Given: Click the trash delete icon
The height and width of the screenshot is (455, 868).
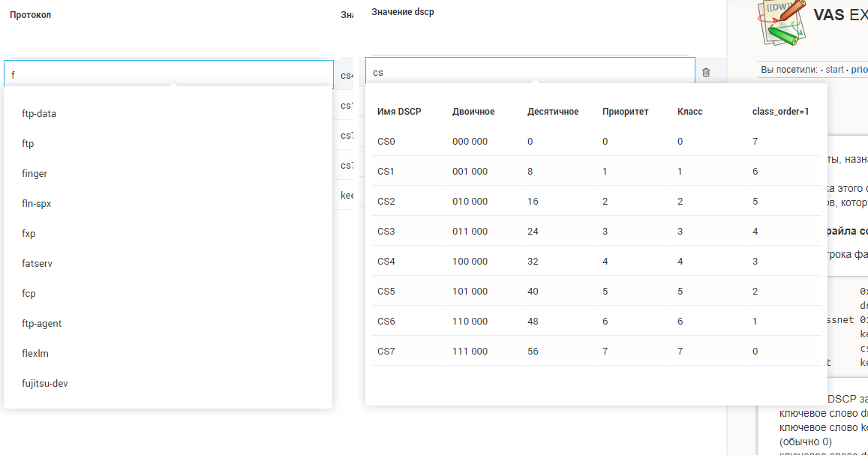Looking at the screenshot, I should tap(706, 73).
